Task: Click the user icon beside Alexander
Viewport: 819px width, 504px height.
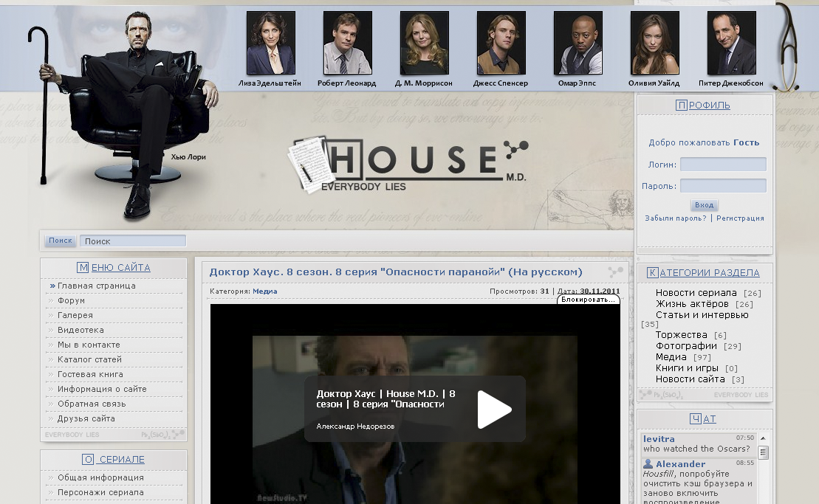Action: click(x=648, y=464)
